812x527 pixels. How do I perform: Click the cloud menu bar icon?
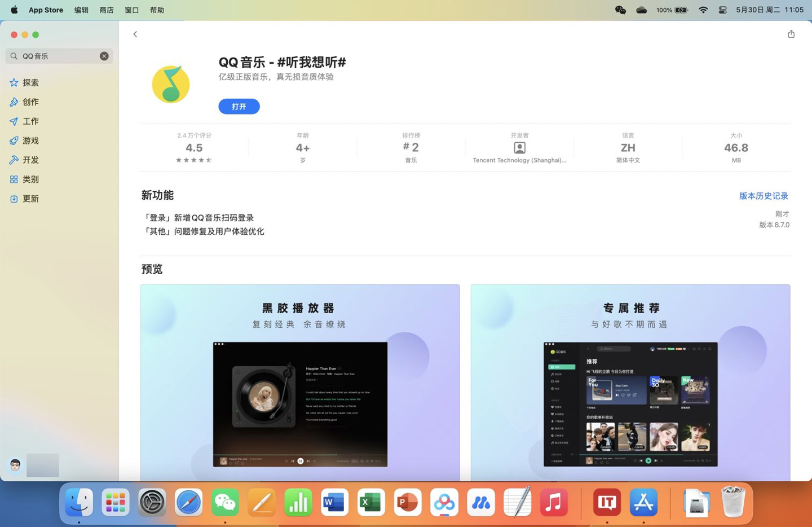641,10
